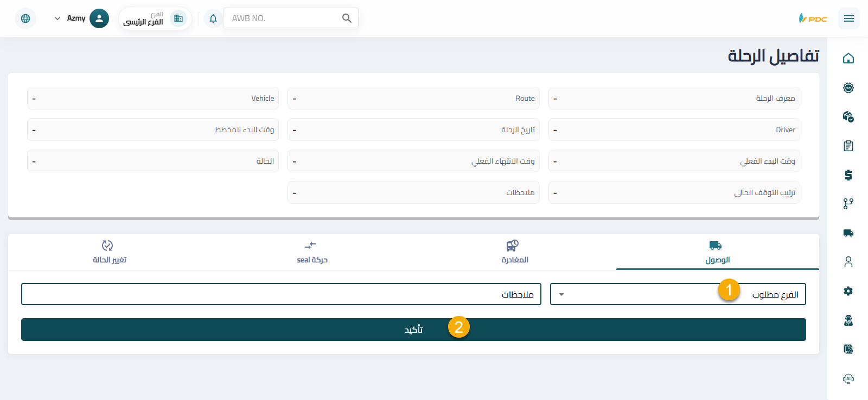Focus the AWB NO. search field
Image resolution: width=868 pixels, height=400 pixels.
coord(282,18)
